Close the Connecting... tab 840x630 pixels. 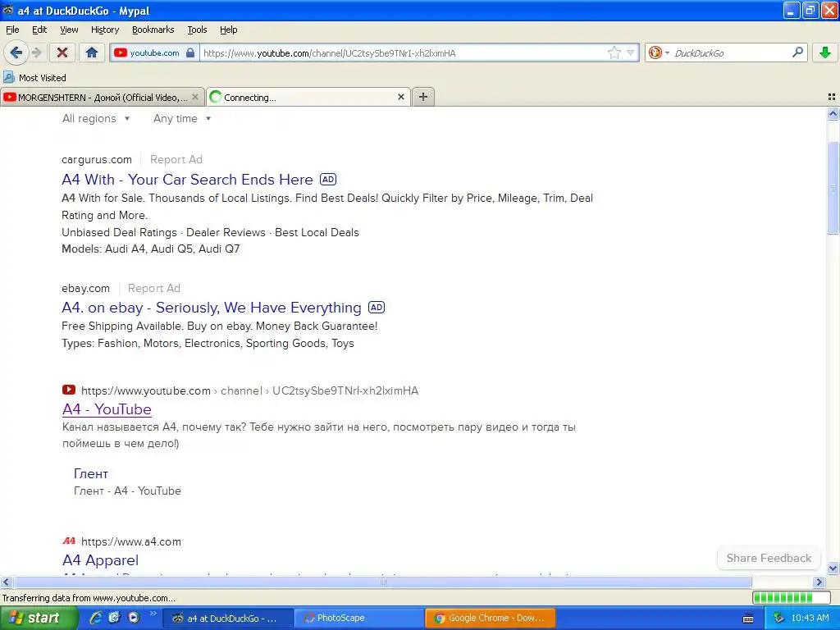400,97
